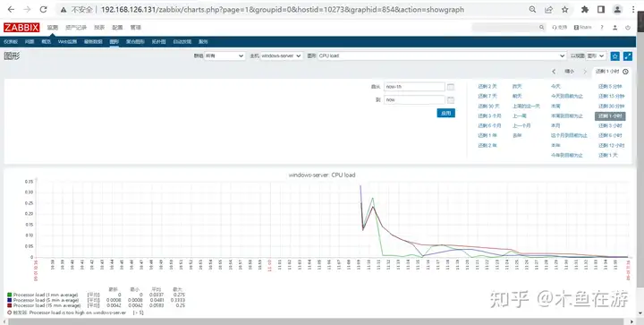Click the blue apply button

coord(445,113)
